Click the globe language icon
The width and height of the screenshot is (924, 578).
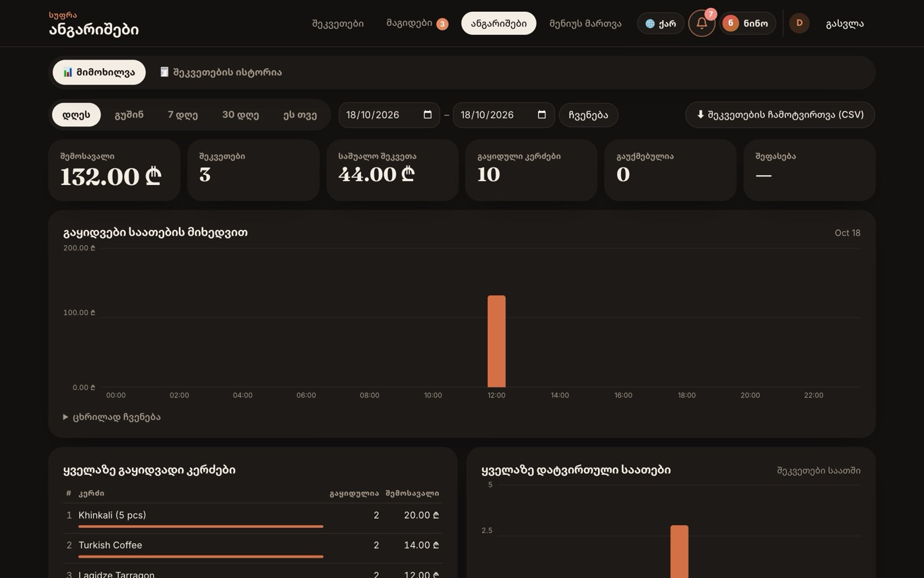click(649, 24)
